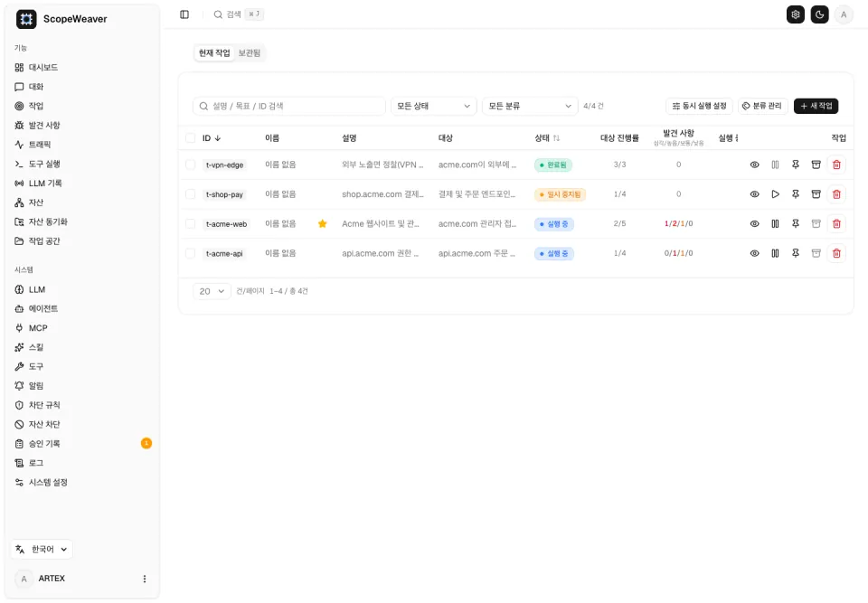Viewport: 868px width, 603px height.
Task: Resume the t-shop-pay task
Action: (x=775, y=194)
